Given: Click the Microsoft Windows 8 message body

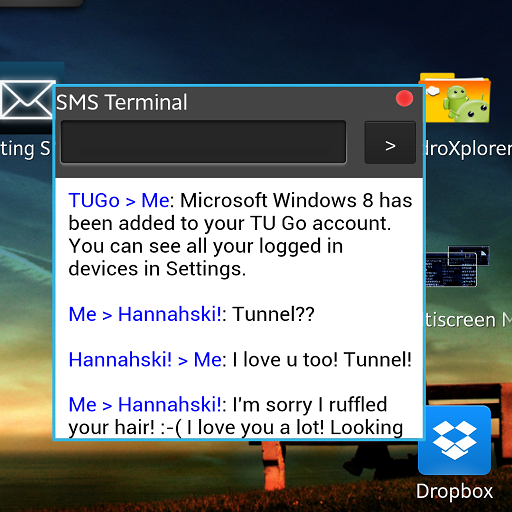Looking at the screenshot, I should pos(240,234).
